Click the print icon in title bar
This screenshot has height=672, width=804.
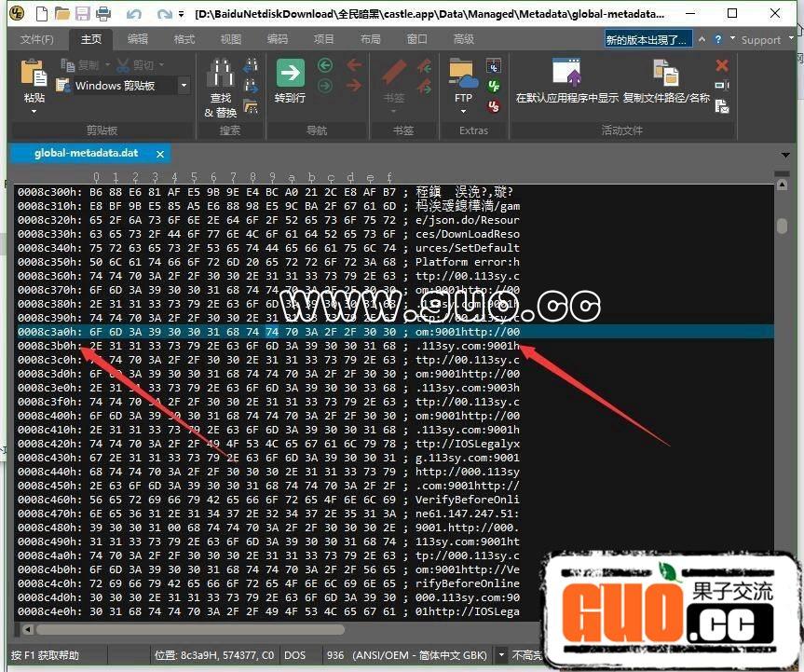pos(103,14)
